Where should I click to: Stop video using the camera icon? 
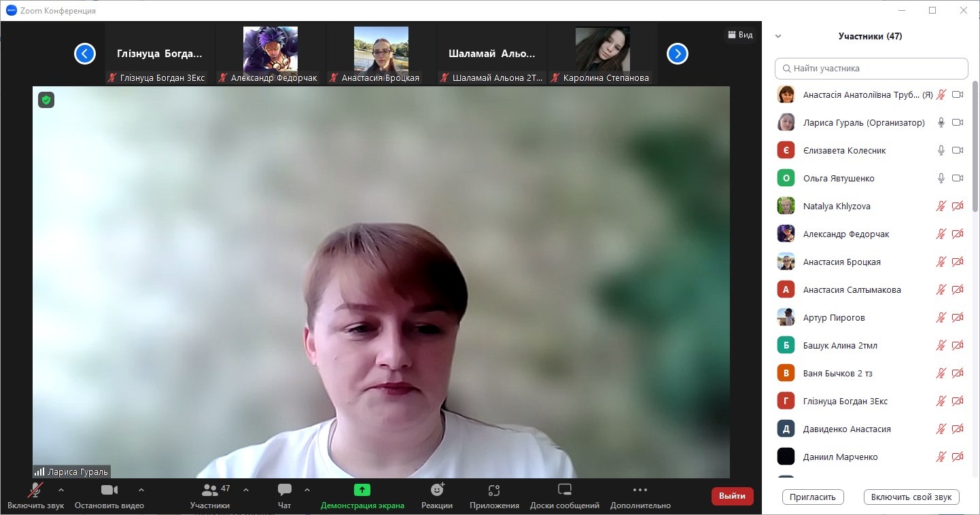point(109,490)
